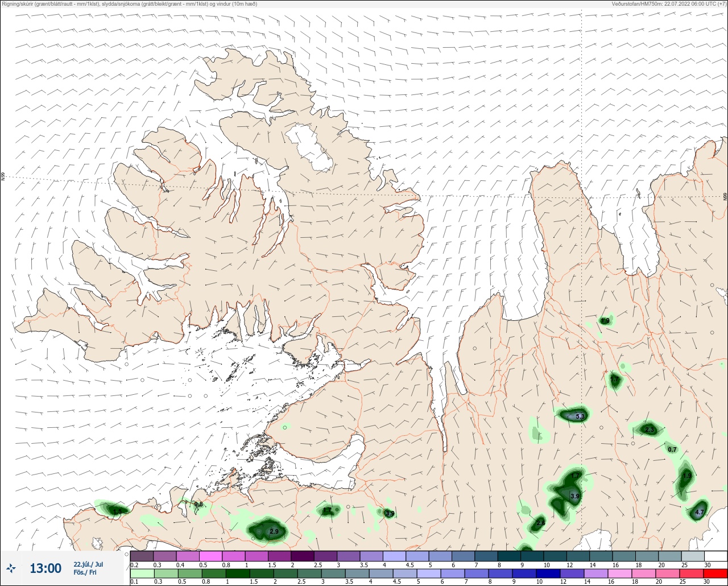The image size is (728, 586).
Task: Select the 2.6 precipitation value on the map
Action: coord(541,523)
